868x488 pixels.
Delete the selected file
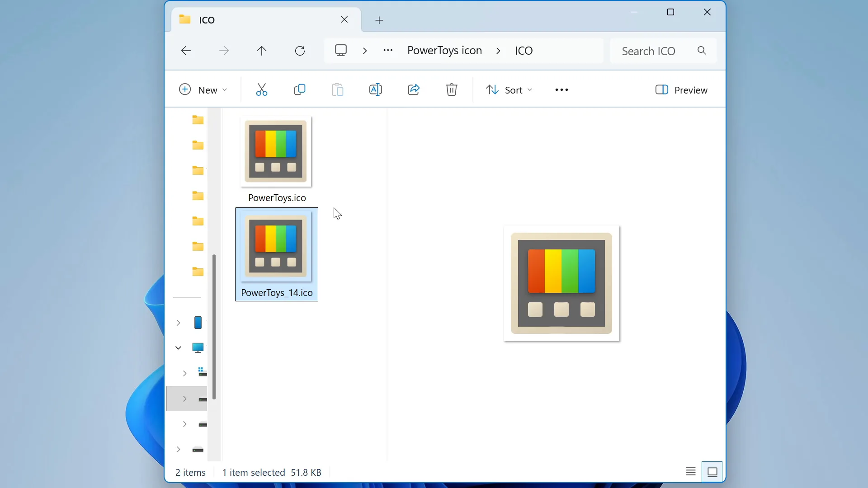[x=452, y=90]
